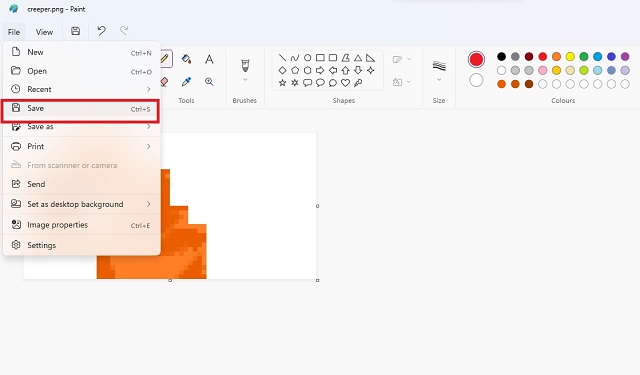The height and width of the screenshot is (375, 640).
Task: Undo the last action
Action: point(102,31)
